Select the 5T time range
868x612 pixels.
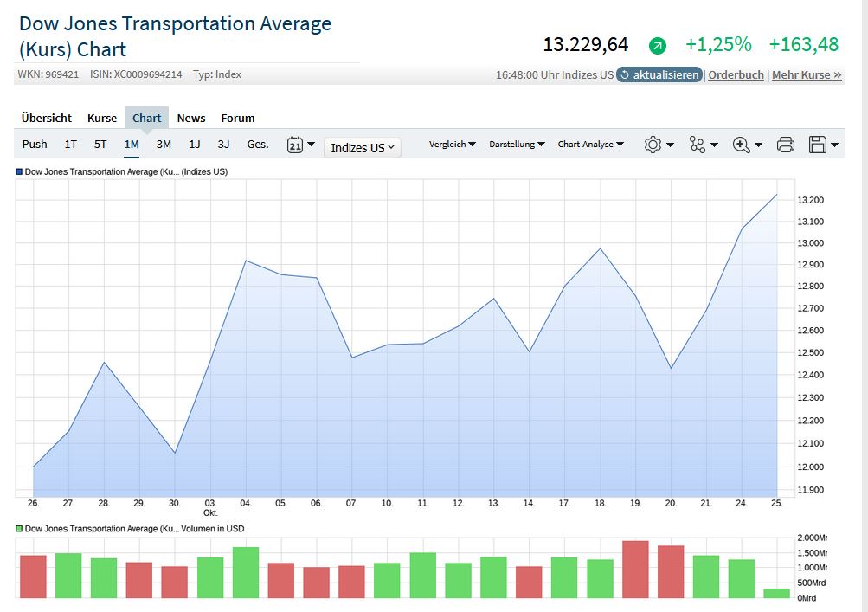pos(100,144)
